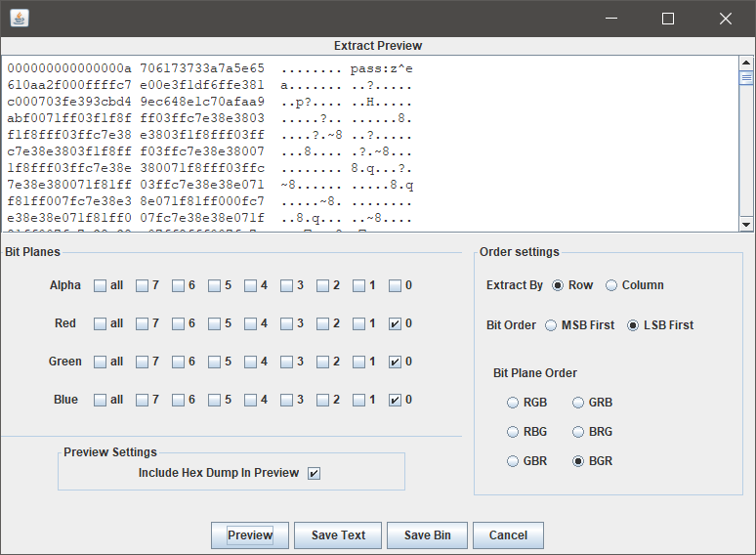Viewport: 756px width, 555px height.
Task: Click the Java application icon in title bar
Action: 20,19
